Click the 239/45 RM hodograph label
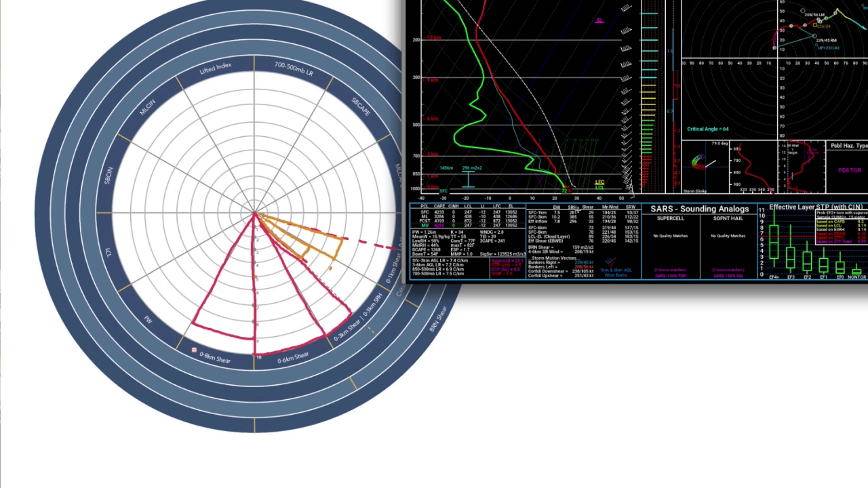The height and width of the screenshot is (488, 868). click(x=827, y=40)
